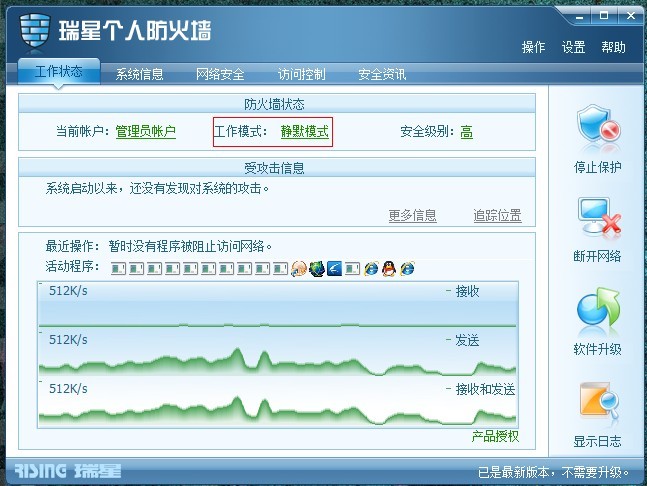
Task: Click the 显示日志 label
Action: [597, 441]
